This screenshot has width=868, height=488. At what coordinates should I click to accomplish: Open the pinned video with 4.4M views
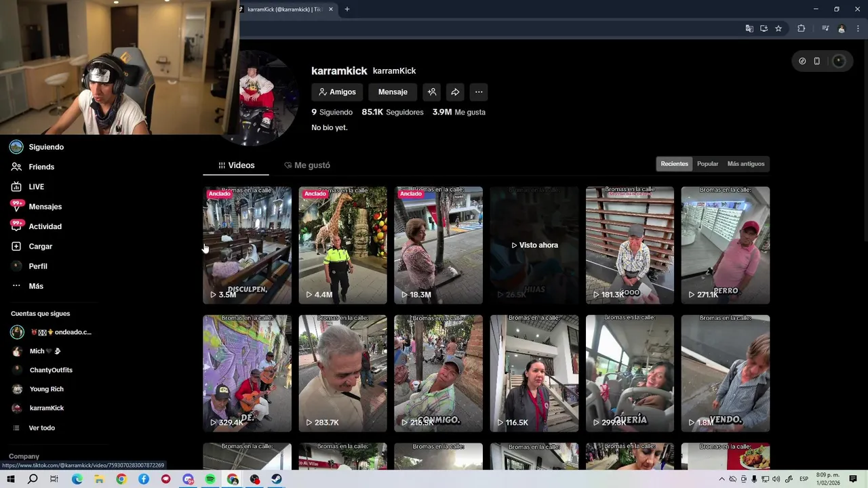(x=342, y=245)
